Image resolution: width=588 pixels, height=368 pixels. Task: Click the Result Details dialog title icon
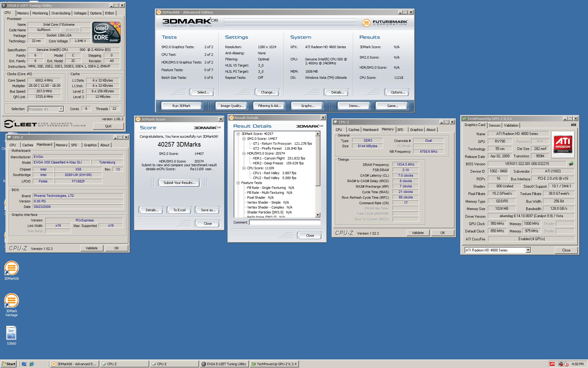pos(232,118)
